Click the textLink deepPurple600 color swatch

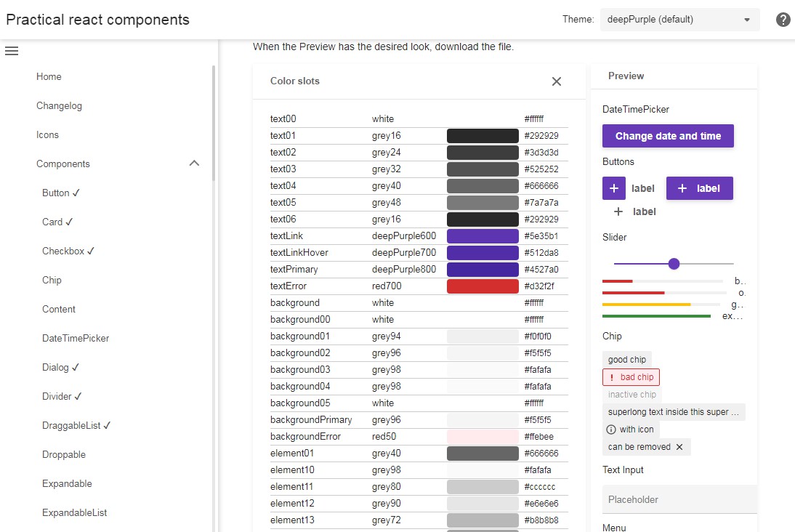pyautogui.click(x=483, y=236)
